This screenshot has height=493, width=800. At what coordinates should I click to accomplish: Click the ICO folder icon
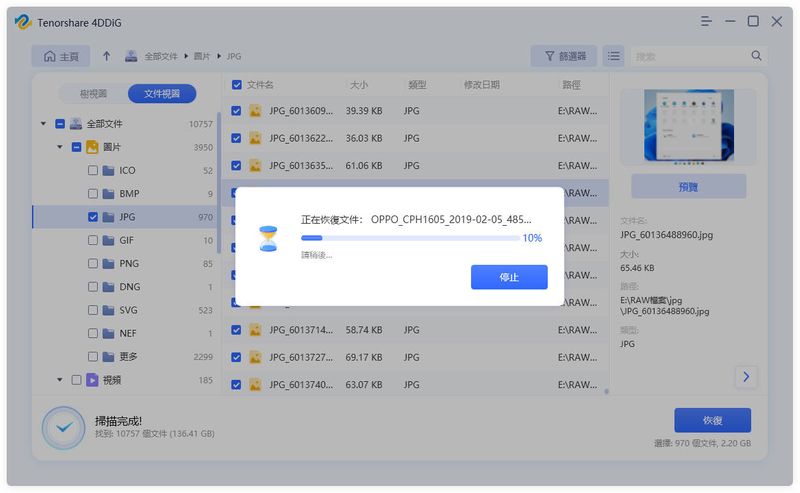108,170
